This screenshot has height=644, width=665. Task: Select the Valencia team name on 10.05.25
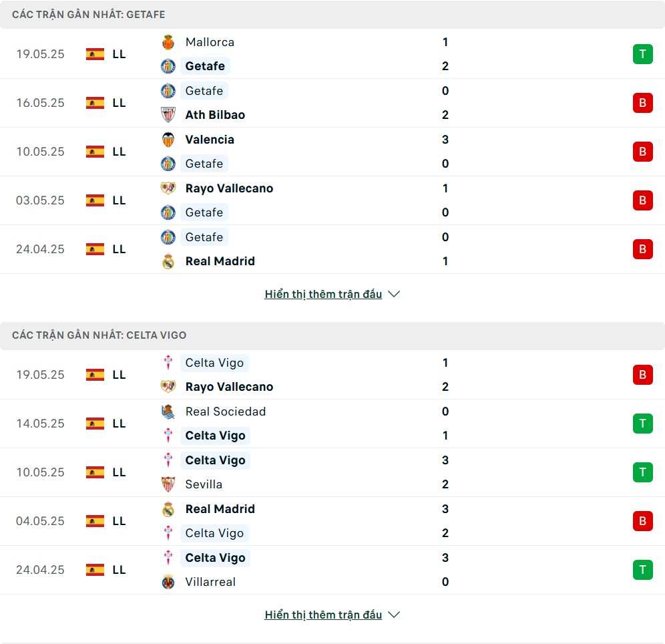210,140
